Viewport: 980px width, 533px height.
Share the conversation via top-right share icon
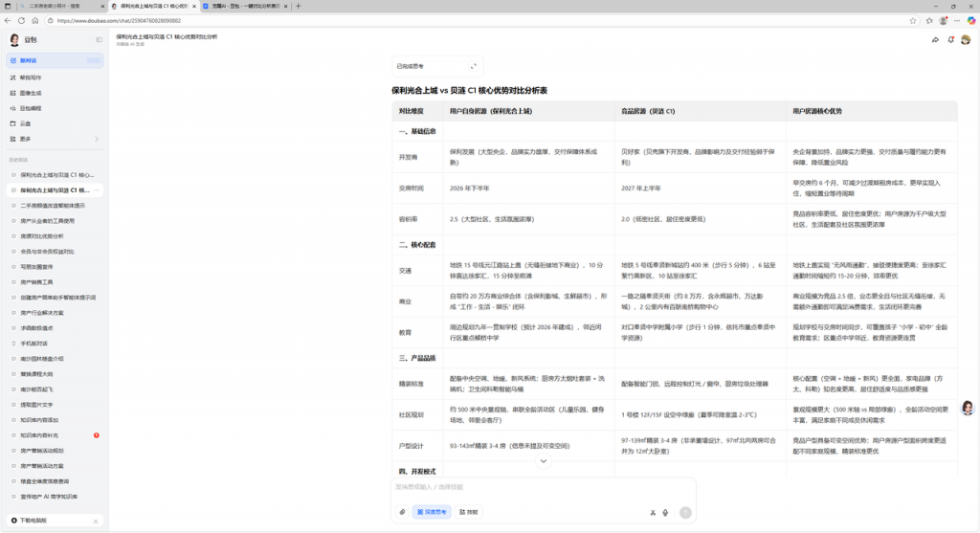(x=936, y=40)
